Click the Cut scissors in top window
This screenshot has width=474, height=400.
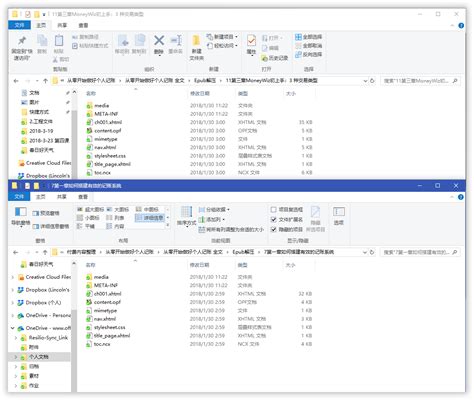pos(61,59)
